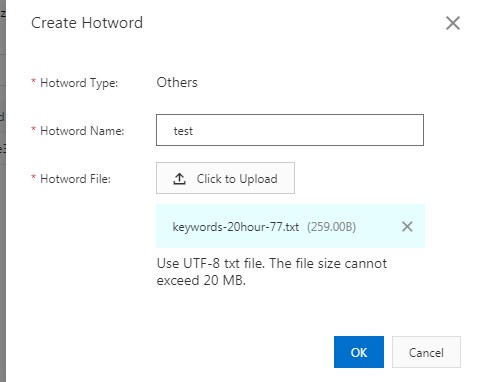Click the Hotword Name input field
484x382 pixels.
(290, 130)
